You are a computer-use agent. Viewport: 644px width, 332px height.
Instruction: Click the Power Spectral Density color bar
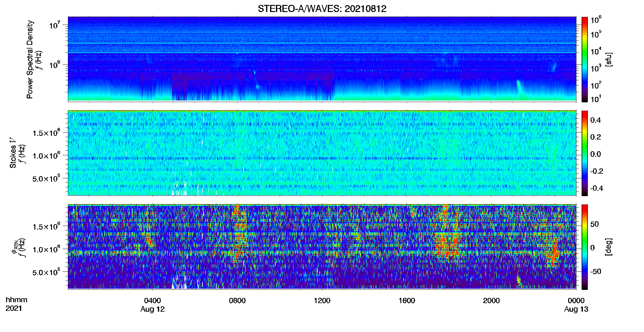585,59
